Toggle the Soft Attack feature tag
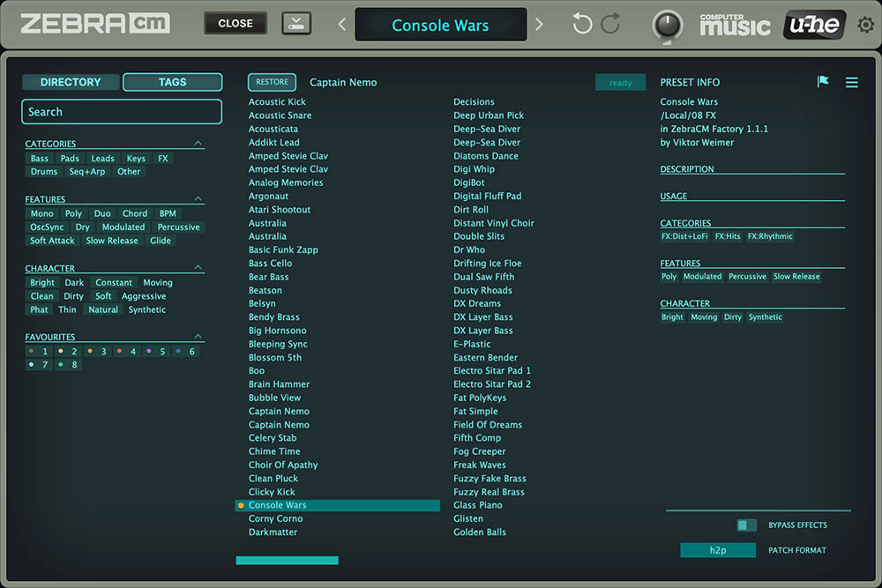The image size is (882, 588). click(x=52, y=241)
